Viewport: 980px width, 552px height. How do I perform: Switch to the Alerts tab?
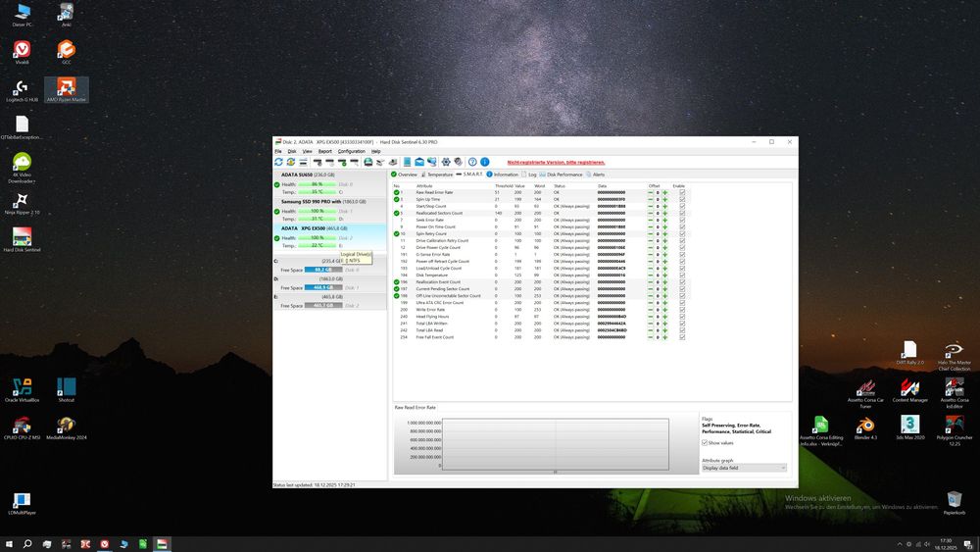595,175
